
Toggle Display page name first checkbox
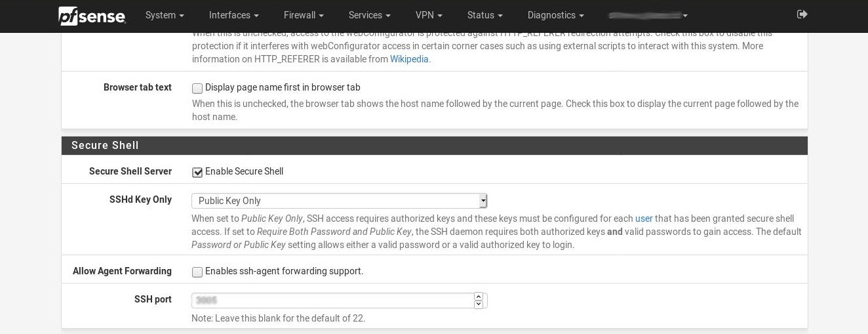point(197,88)
